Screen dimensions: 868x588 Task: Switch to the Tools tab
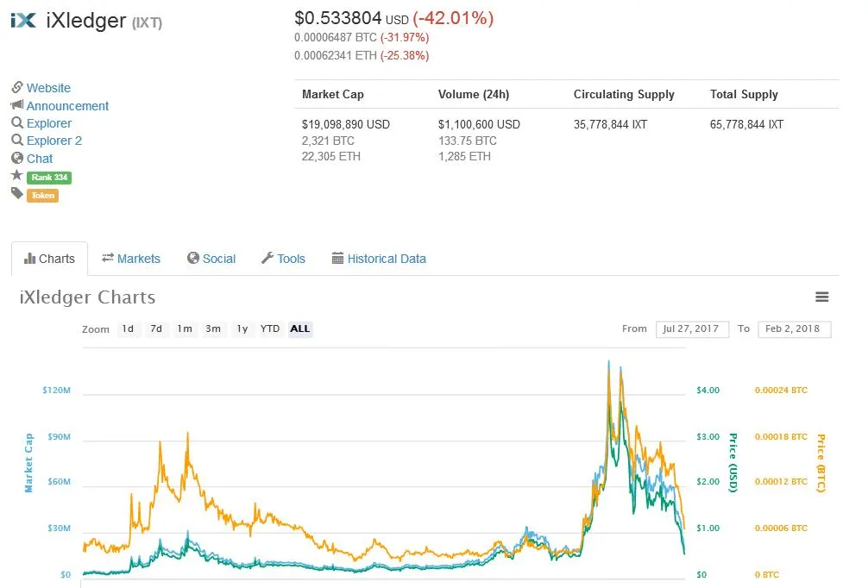pyautogui.click(x=283, y=259)
